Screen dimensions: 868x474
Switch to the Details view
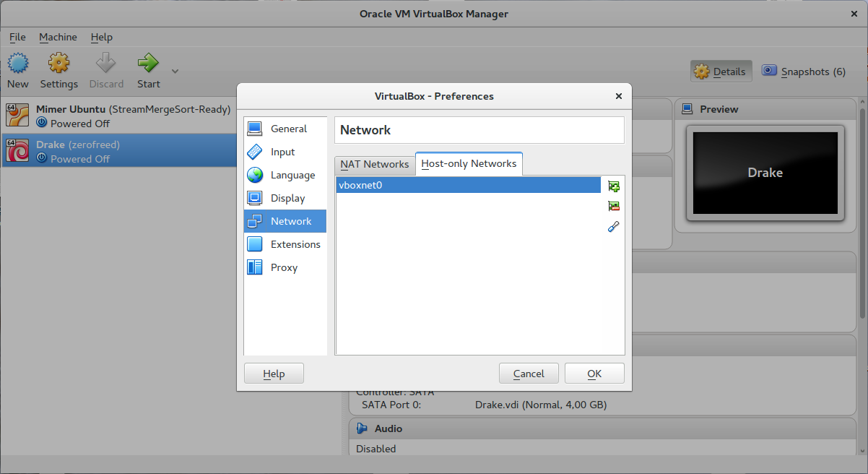pos(721,72)
